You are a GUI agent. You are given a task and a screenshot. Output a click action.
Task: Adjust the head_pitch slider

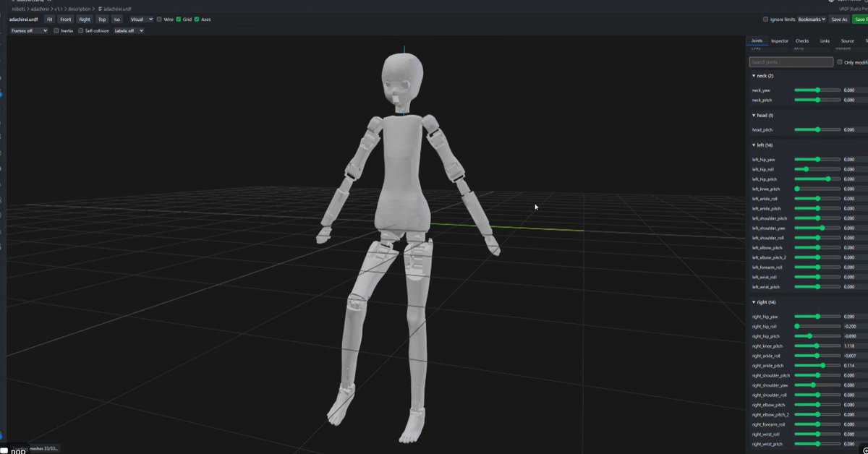click(817, 130)
